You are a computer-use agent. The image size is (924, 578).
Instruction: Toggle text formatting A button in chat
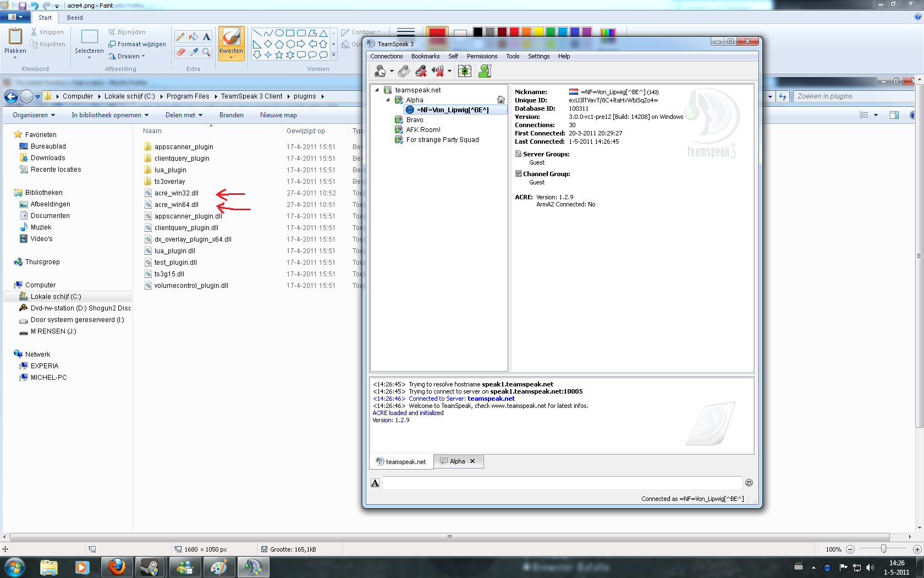(375, 483)
